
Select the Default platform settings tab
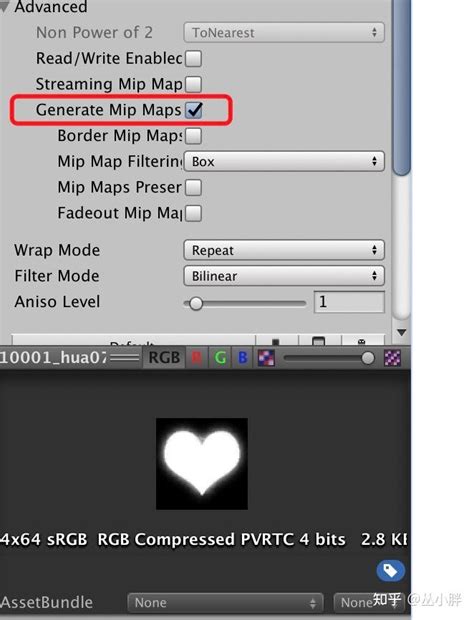(x=134, y=340)
